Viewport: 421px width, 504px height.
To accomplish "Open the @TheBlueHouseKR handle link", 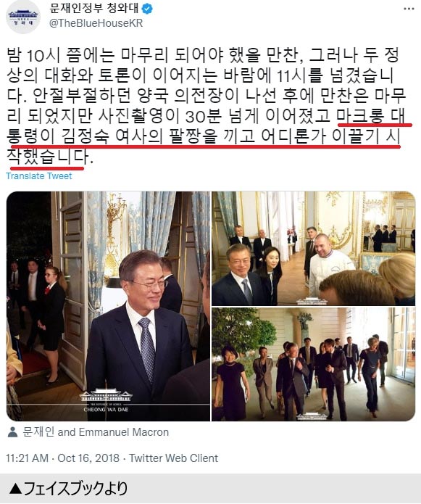I will [x=96, y=23].
